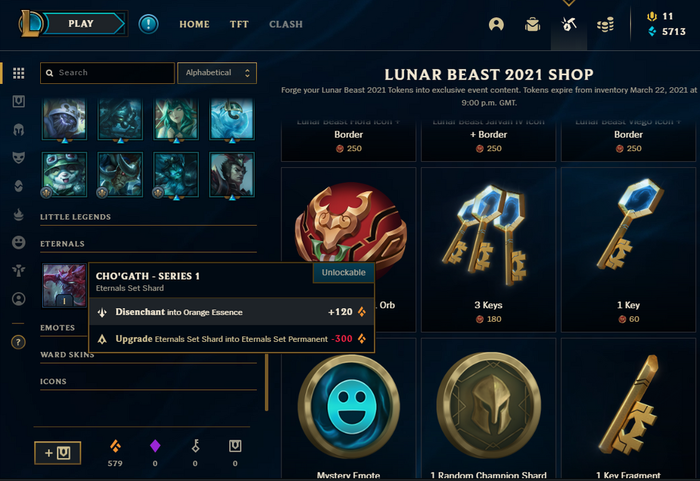Select the 3 Keys shop item
The image size is (700, 481).
pyautogui.click(x=488, y=250)
